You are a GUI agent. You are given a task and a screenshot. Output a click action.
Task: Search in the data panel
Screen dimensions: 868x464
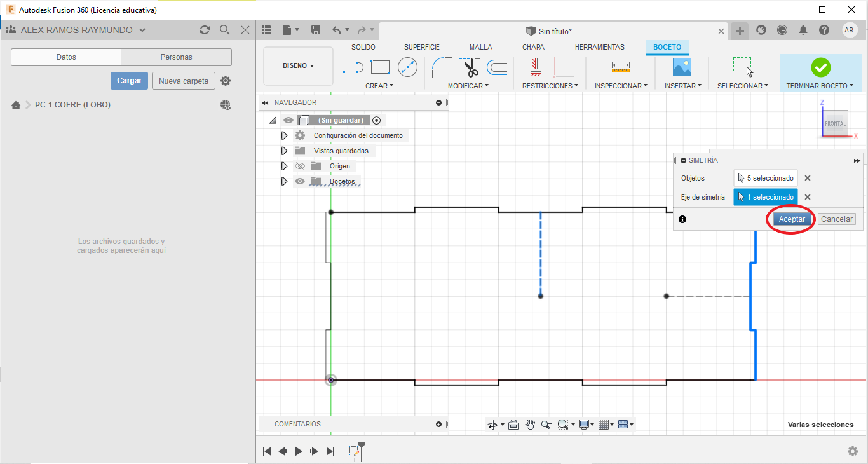224,30
